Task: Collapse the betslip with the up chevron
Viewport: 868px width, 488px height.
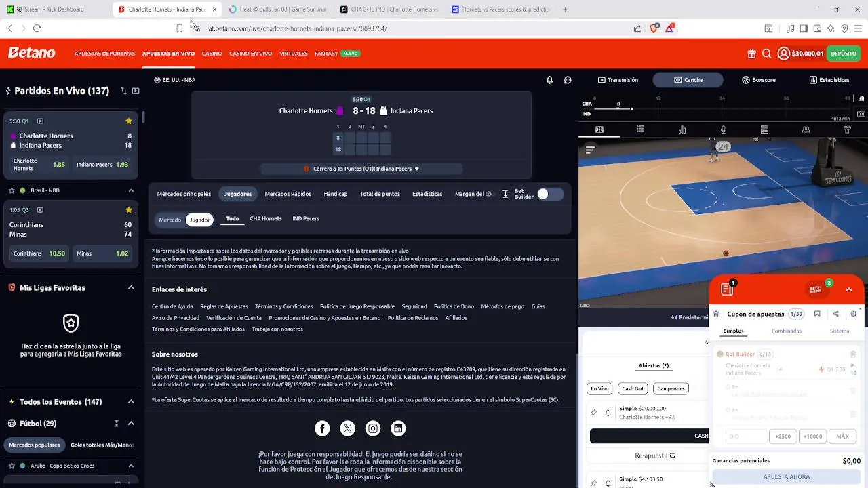Action: click(849, 289)
